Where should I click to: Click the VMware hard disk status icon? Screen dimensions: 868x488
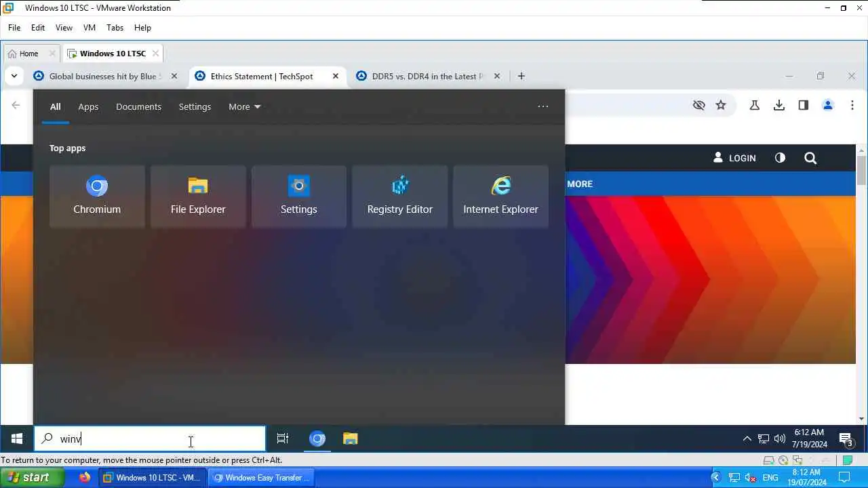pos(770,460)
